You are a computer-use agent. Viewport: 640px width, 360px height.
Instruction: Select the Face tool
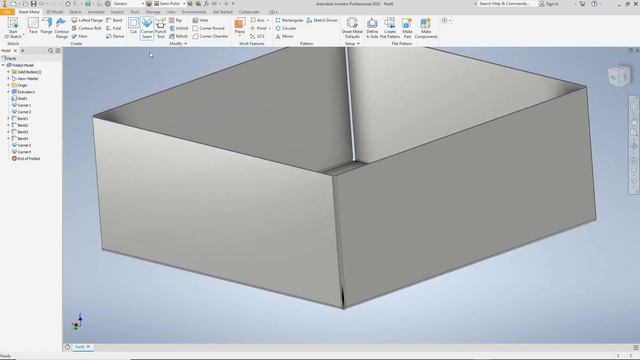33,26
